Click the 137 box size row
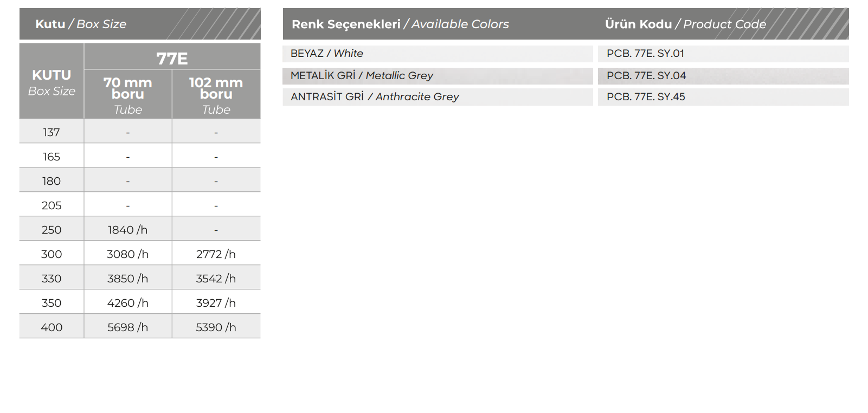Screen dimensions: 868x413 [52, 132]
